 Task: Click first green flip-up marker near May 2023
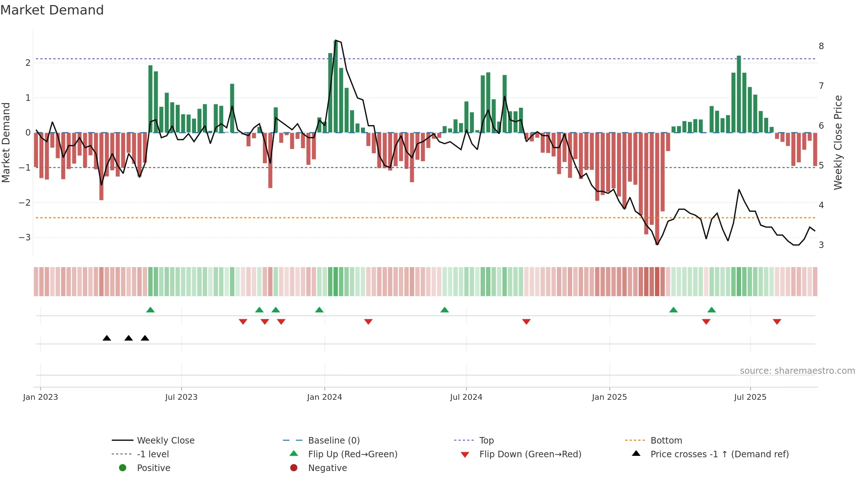150,310
